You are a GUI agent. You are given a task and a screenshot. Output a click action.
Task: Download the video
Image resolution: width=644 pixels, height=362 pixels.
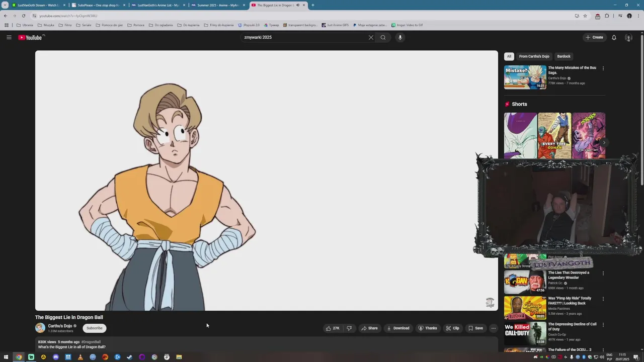pyautogui.click(x=398, y=328)
